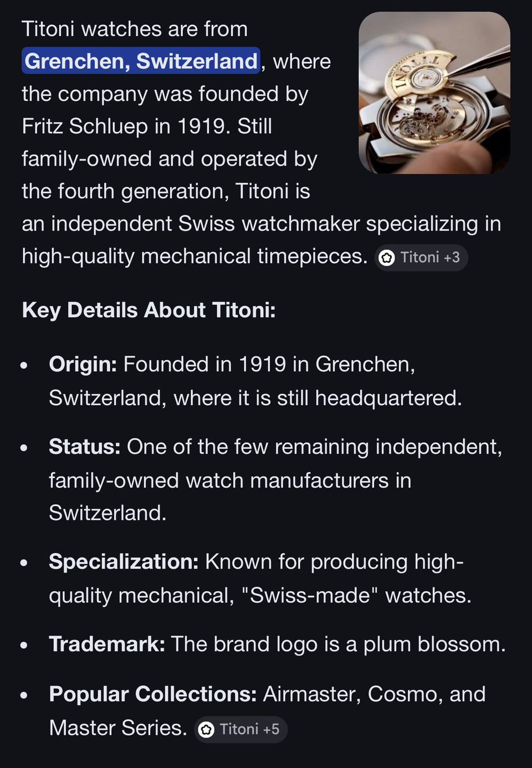Click the Titoni logo icon in +3 chip
This screenshot has height=768, width=532.
pyautogui.click(x=387, y=258)
